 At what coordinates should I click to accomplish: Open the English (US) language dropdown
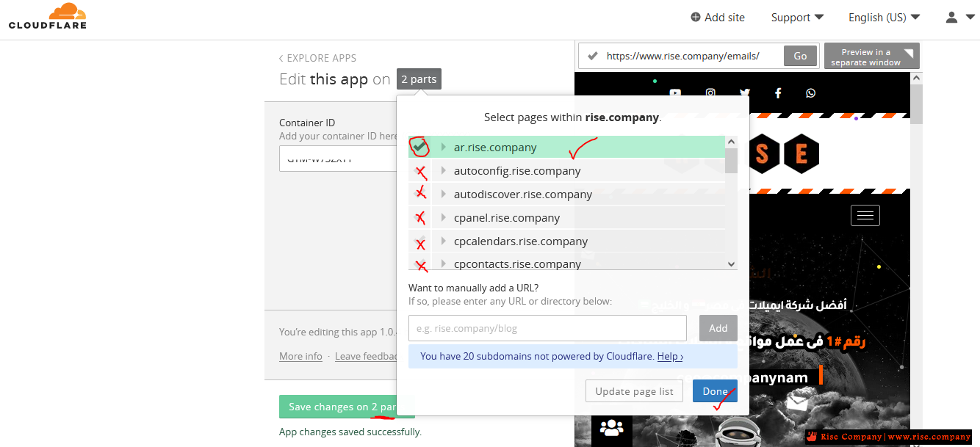coord(884,17)
